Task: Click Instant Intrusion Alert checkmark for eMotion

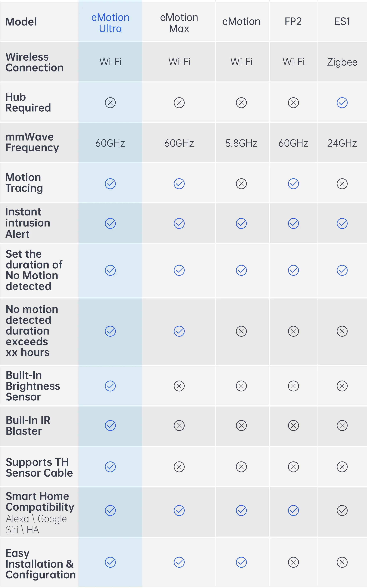Action: click(241, 224)
